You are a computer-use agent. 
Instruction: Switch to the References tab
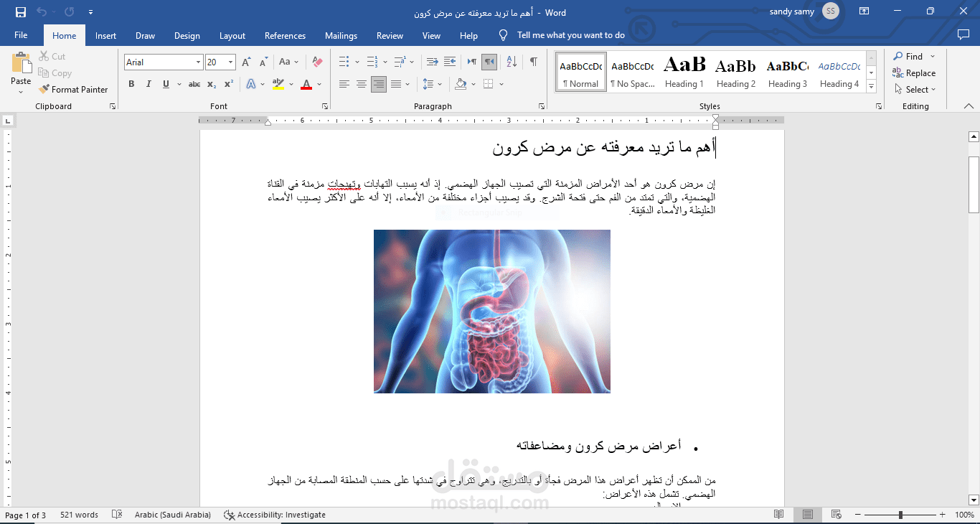click(285, 36)
